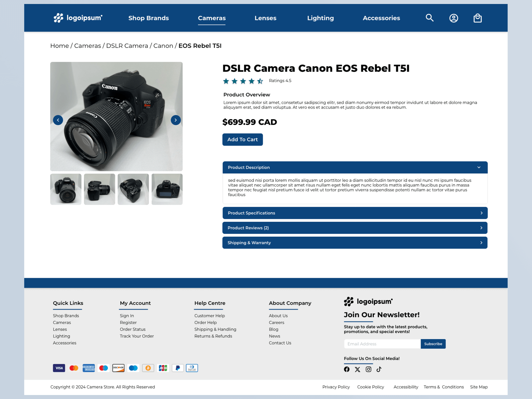Open the TikTok social icon
The height and width of the screenshot is (399, 532).
tap(379, 369)
